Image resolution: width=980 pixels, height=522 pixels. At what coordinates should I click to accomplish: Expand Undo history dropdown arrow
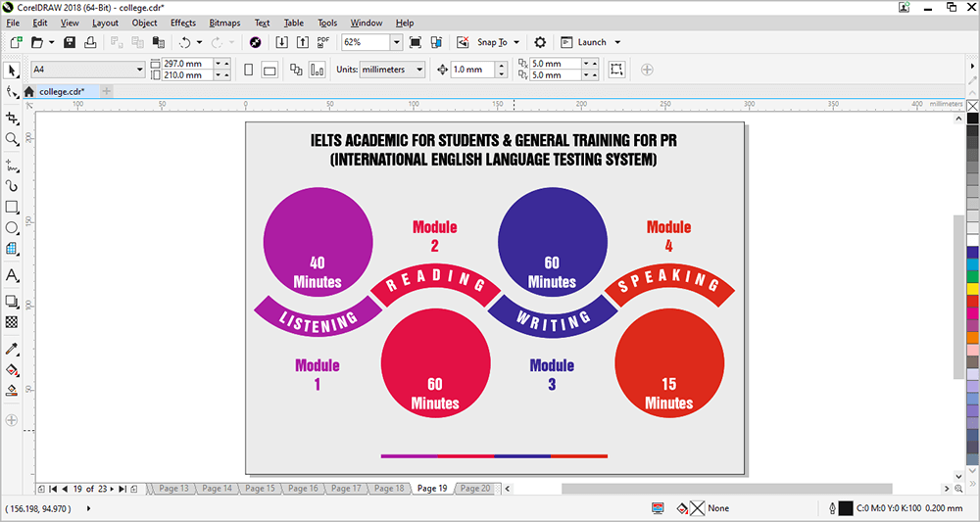pyautogui.click(x=199, y=42)
